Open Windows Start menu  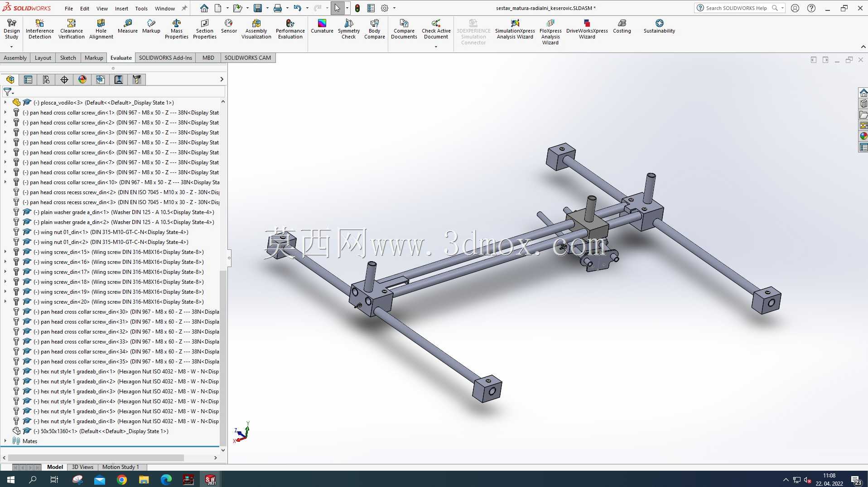[x=11, y=479]
